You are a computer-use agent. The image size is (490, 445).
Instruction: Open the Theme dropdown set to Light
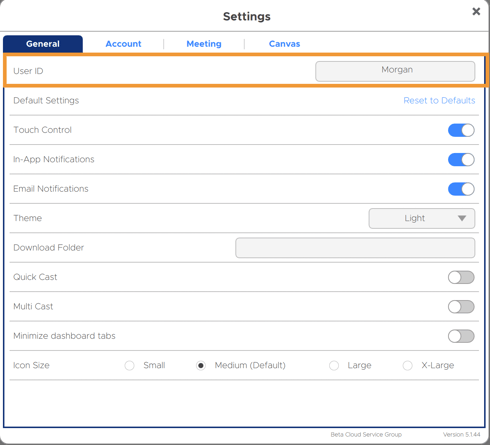point(422,218)
